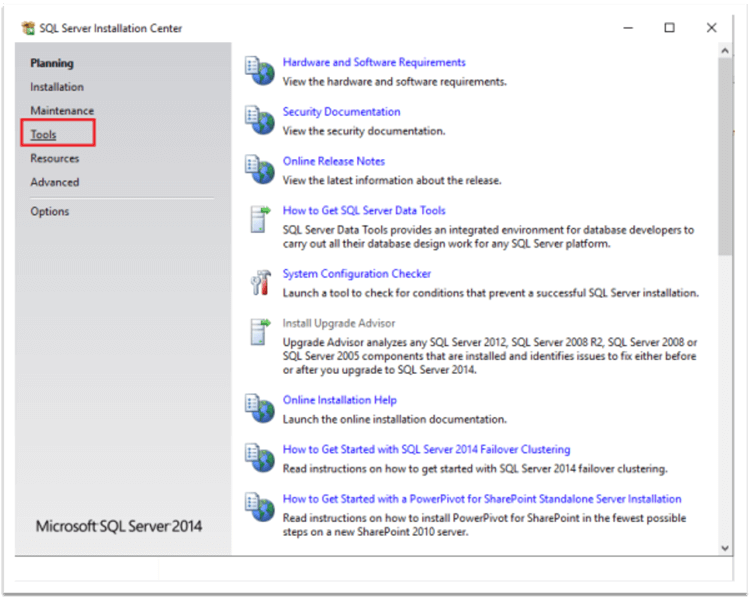Click the vertical scrollbar thumb

[725, 157]
